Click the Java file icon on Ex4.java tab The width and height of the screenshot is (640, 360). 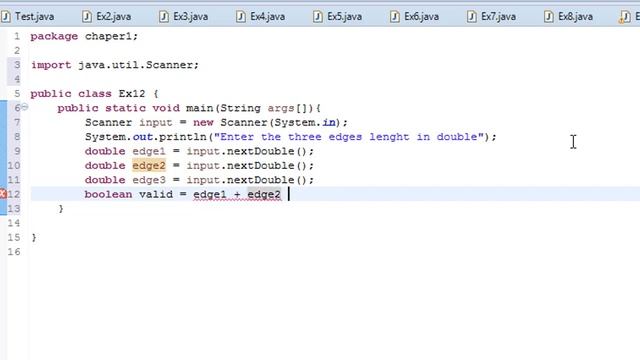tap(241, 17)
